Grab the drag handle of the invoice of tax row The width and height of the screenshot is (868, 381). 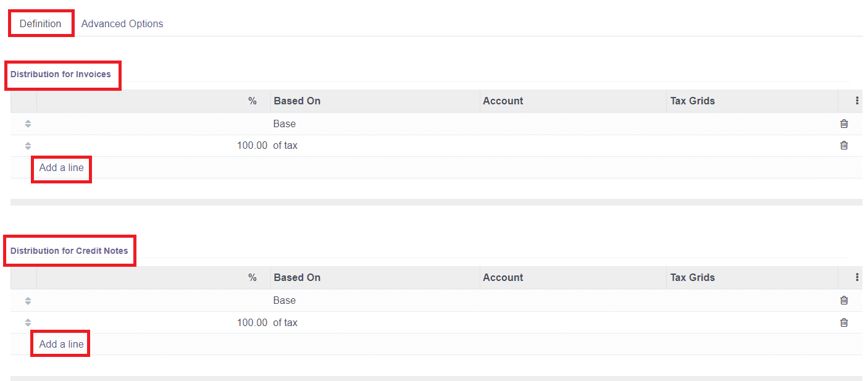pyautogui.click(x=27, y=146)
